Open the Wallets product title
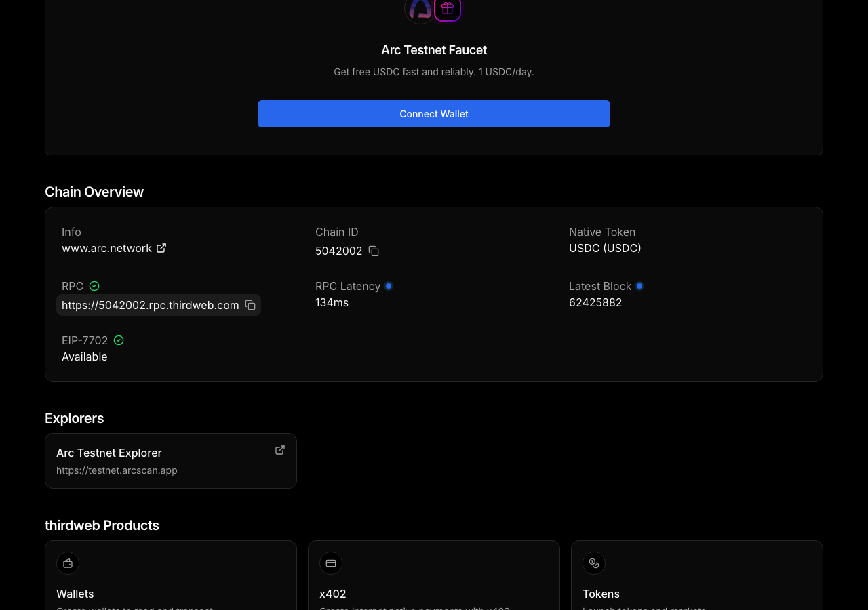The height and width of the screenshot is (610, 868). pyautogui.click(x=75, y=594)
